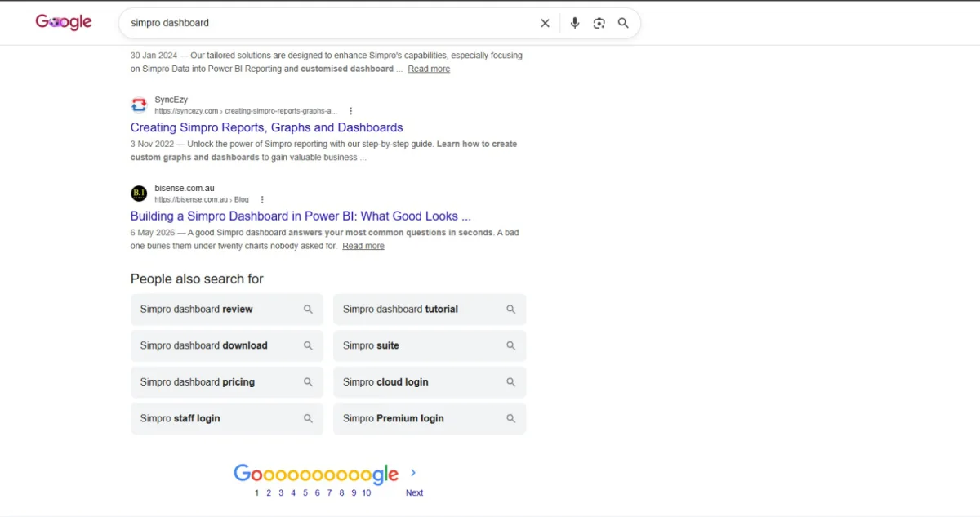This screenshot has width=980, height=517.
Task: Open the bisense result options menu
Action: tap(262, 199)
